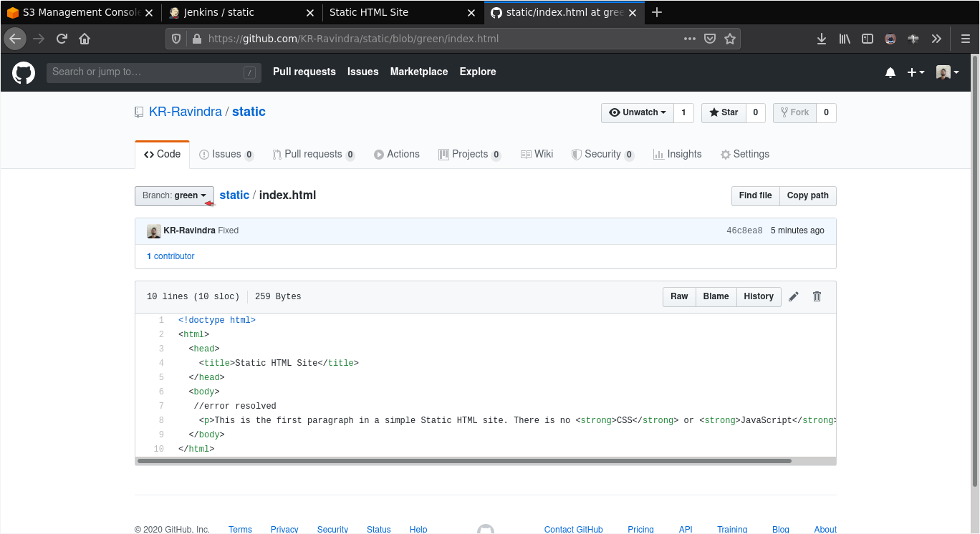980x534 pixels.
Task: Click the browser home icon
Action: coord(85,39)
